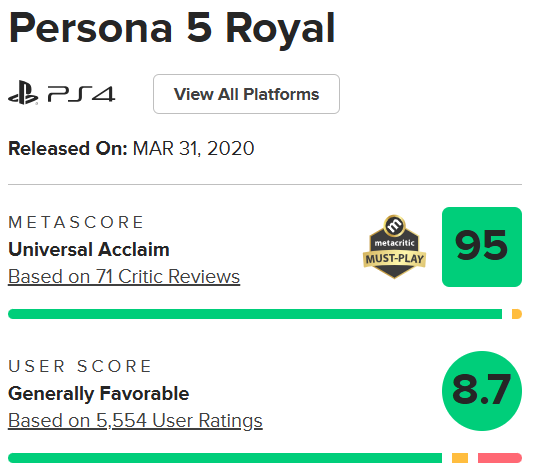Open the View All Platforms button
The image size is (534, 475).
246,94
